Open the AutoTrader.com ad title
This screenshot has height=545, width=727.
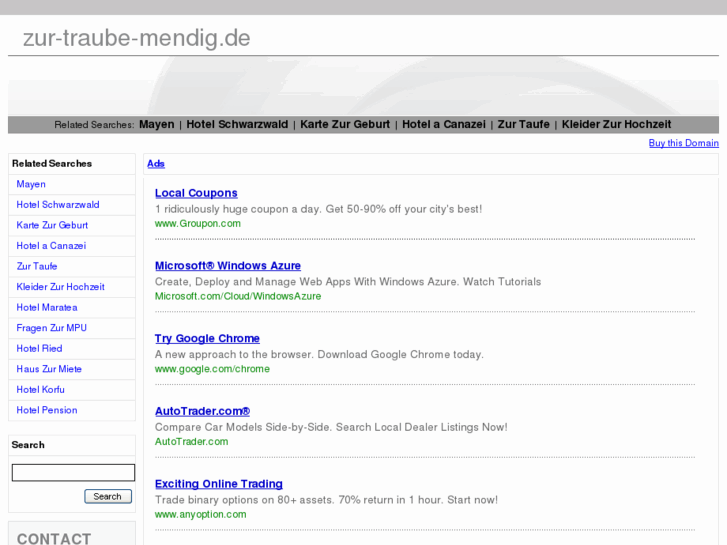click(x=202, y=411)
